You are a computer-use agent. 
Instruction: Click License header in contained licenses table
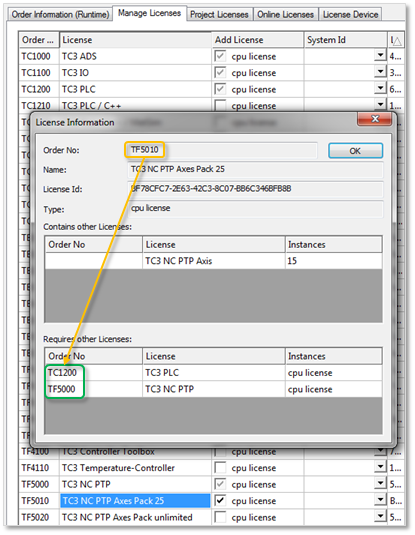(x=214, y=245)
